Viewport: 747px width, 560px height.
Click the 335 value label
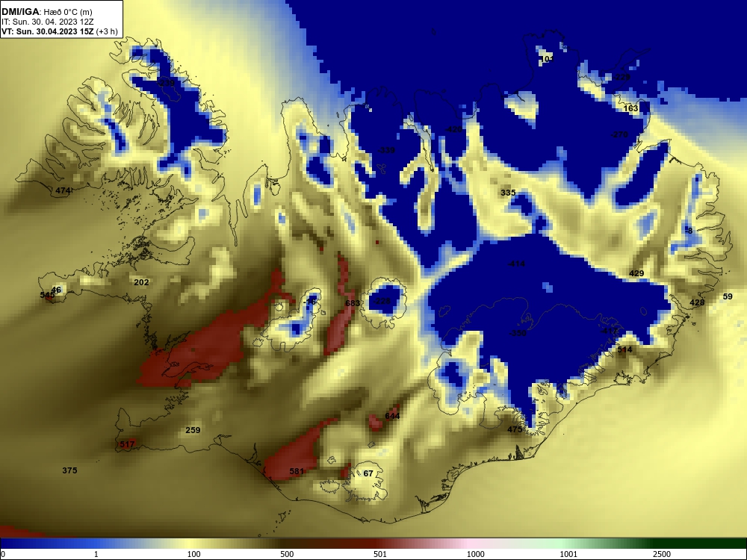508,193
